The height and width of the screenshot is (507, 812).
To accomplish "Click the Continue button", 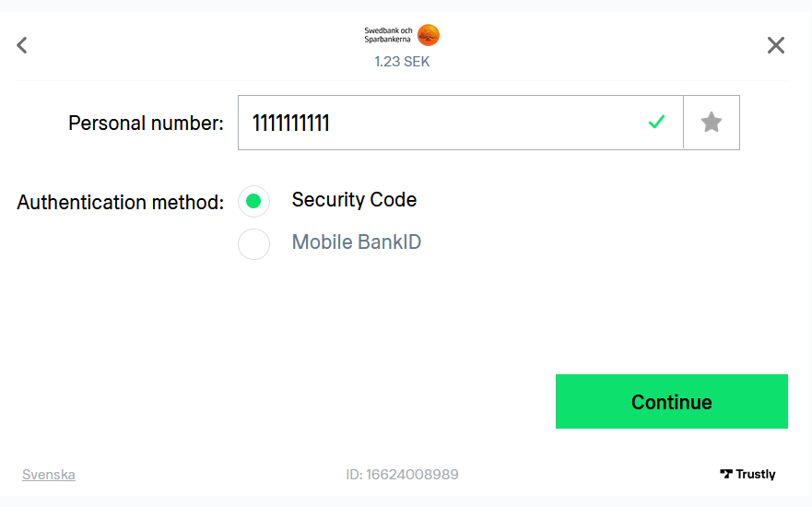I will tap(672, 401).
